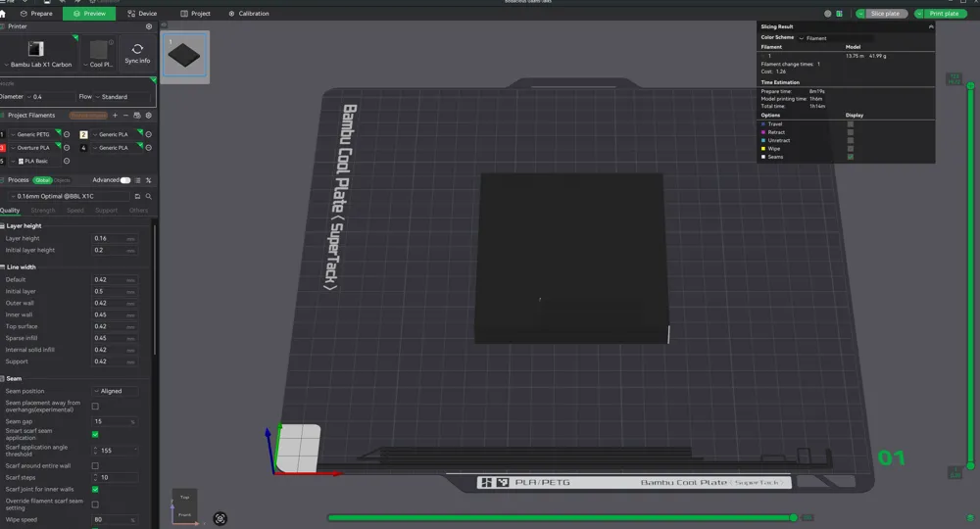The image size is (980, 529).
Task: Click the reset camera view icon
Action: coord(220,518)
